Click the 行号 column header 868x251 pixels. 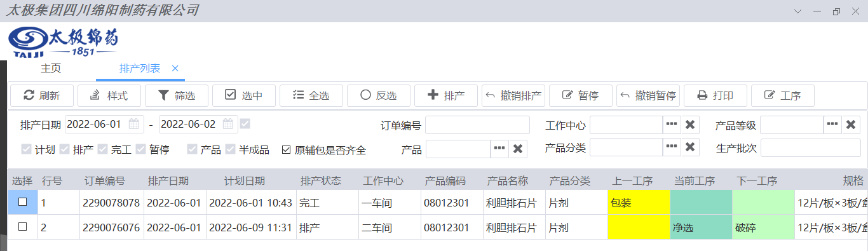[52, 180]
